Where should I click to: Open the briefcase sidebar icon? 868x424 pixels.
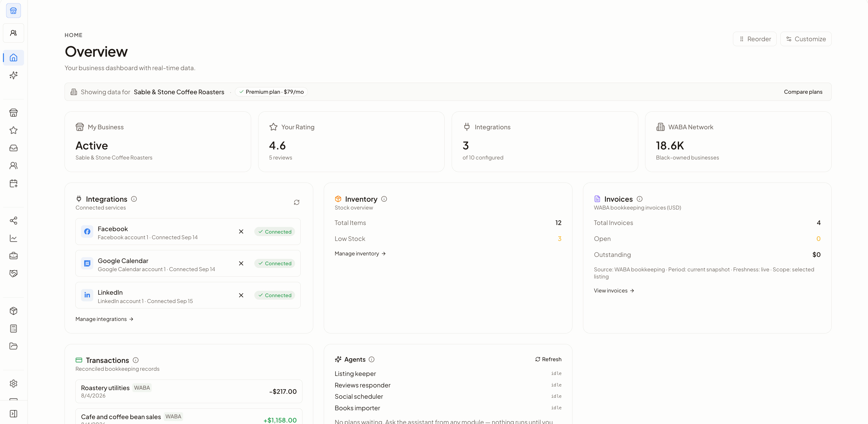pos(14,256)
